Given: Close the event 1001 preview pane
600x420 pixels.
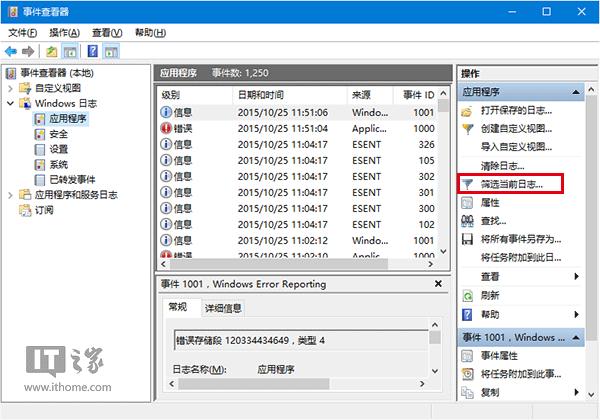Looking at the screenshot, I should pyautogui.click(x=438, y=284).
